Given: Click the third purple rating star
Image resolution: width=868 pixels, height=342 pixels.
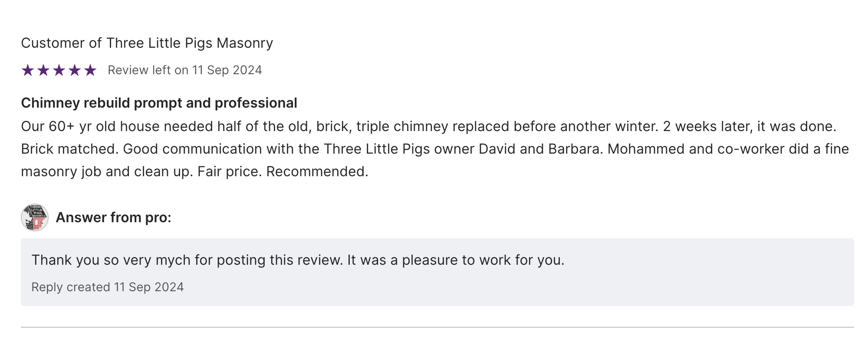Looking at the screenshot, I should pos(59,70).
